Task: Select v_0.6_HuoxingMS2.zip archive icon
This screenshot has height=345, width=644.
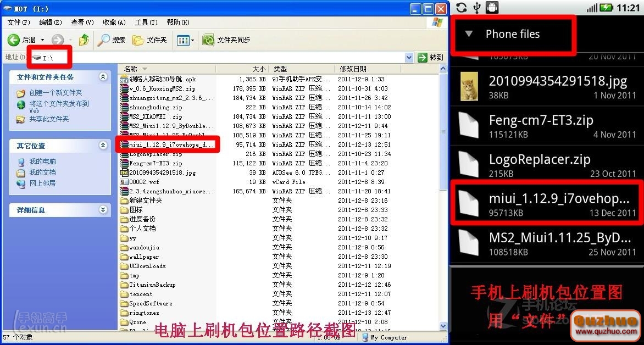Action: 124,88
